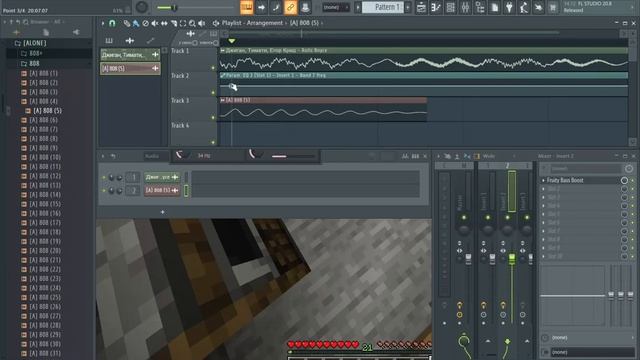Open the Playlist menu arrow
640x360 pixels.
[x=103, y=23]
